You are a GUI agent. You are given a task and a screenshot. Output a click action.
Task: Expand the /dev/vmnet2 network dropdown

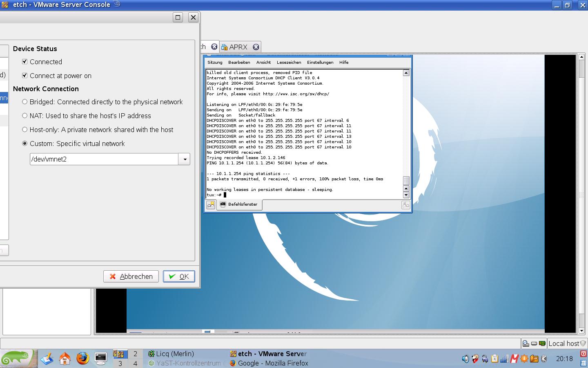point(185,159)
